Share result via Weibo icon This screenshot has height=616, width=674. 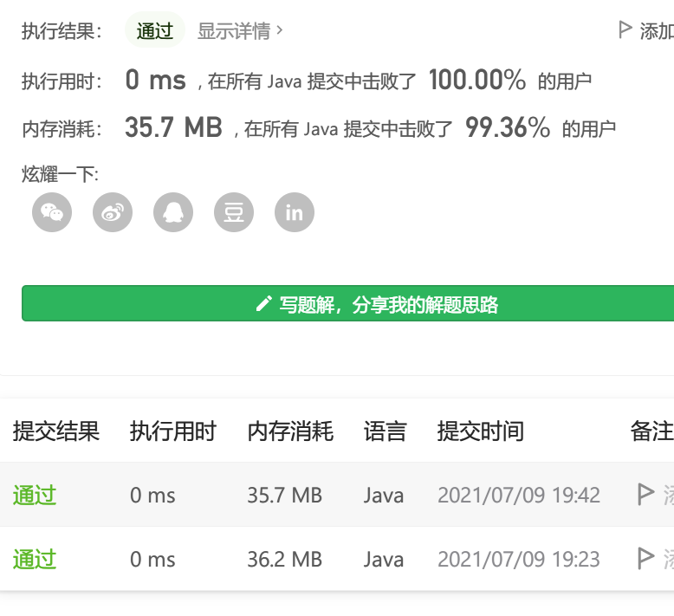(113, 212)
